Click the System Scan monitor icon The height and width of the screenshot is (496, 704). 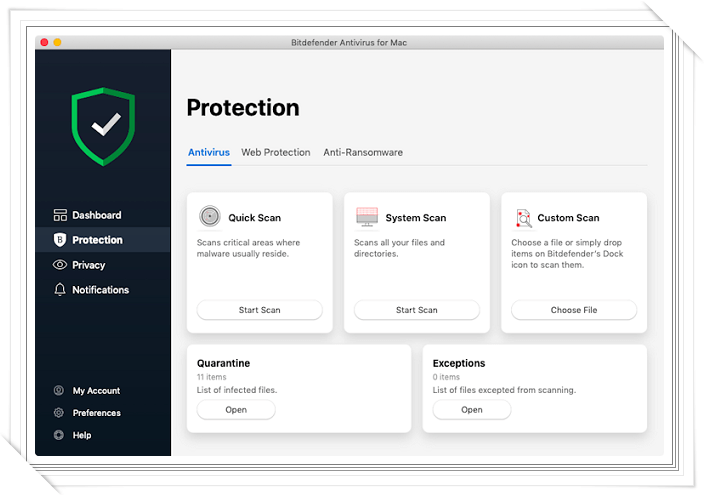367,217
